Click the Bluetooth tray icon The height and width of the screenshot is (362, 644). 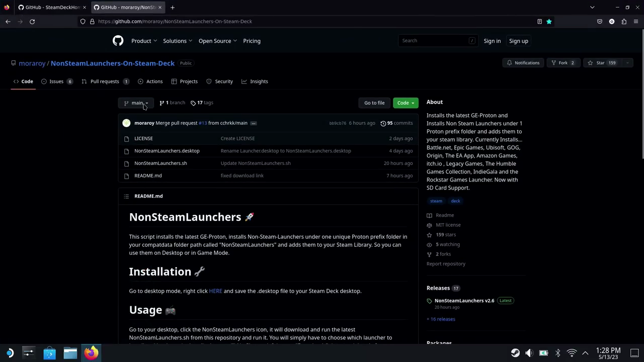tap(557, 353)
